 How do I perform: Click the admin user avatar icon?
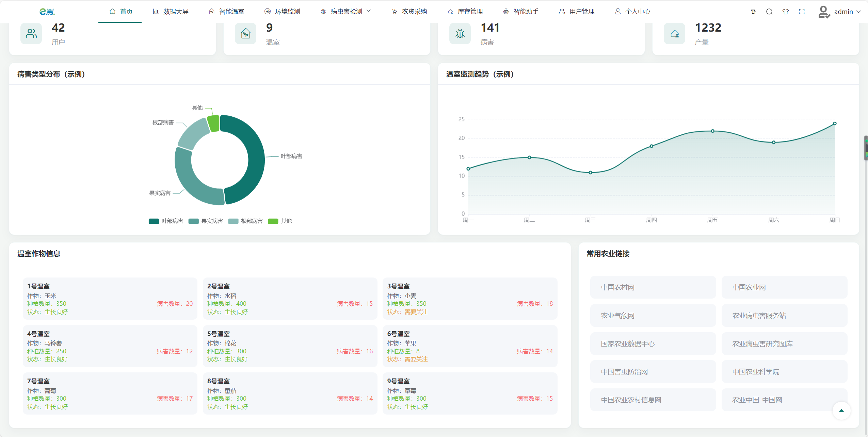824,12
